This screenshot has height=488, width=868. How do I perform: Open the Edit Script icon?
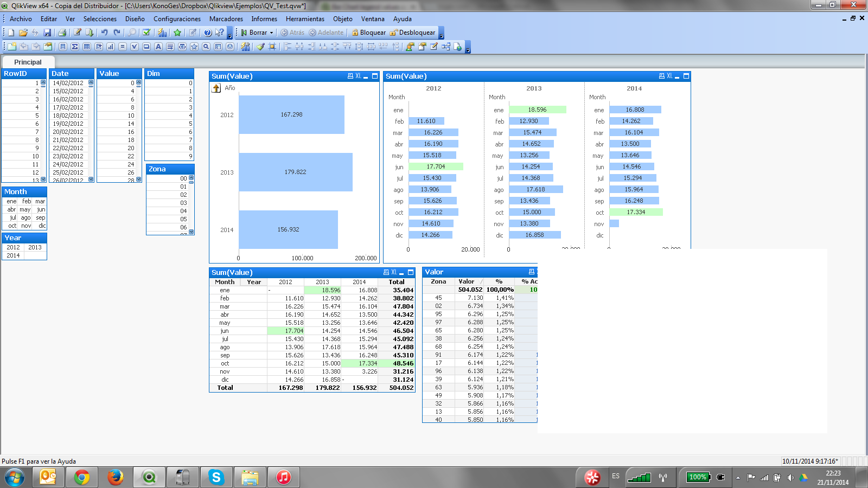point(78,33)
